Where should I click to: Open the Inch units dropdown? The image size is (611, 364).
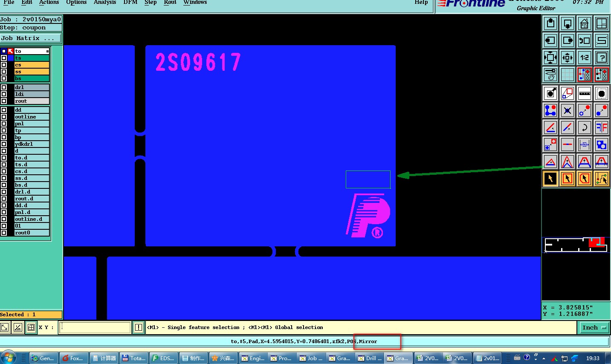tap(594, 327)
